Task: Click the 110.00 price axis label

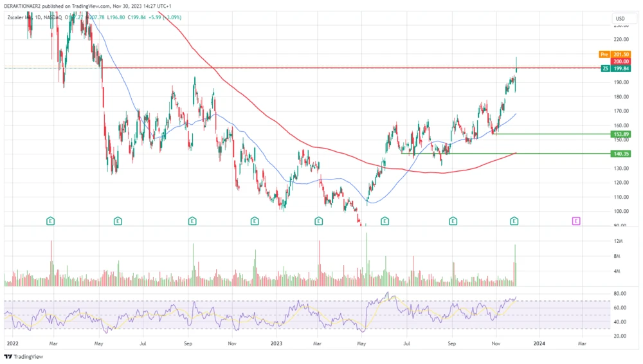Action: (x=621, y=197)
